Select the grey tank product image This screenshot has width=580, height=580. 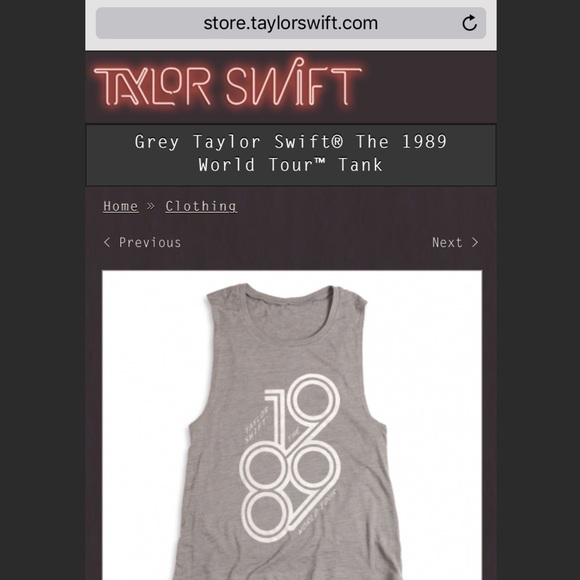(x=292, y=425)
